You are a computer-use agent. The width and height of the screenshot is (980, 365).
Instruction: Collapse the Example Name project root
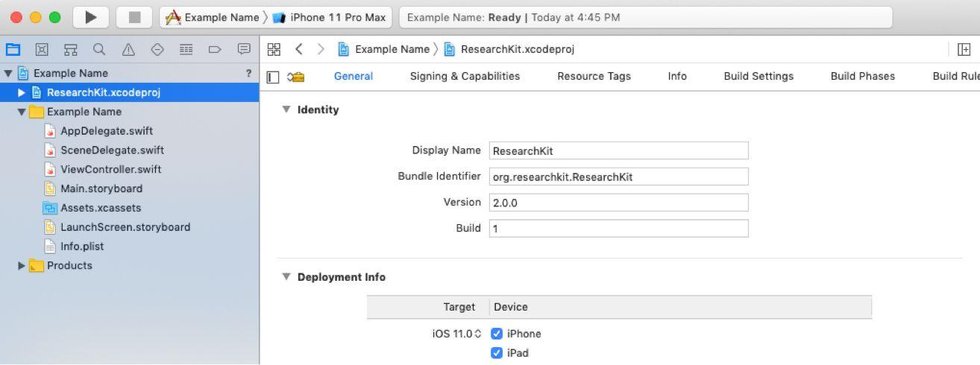[8, 73]
